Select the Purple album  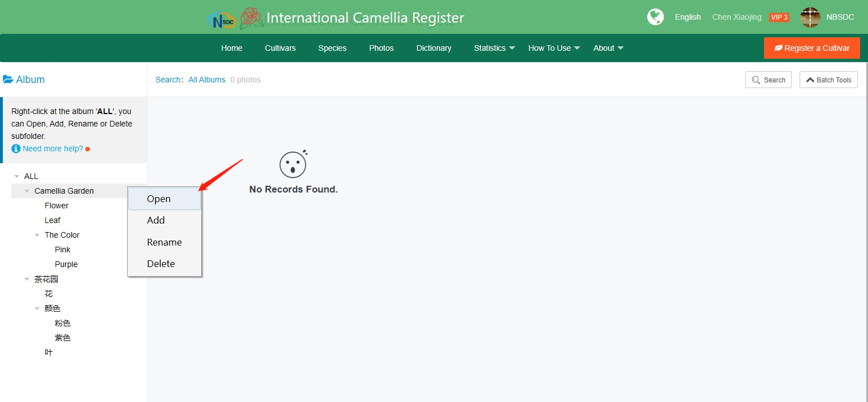click(x=66, y=264)
